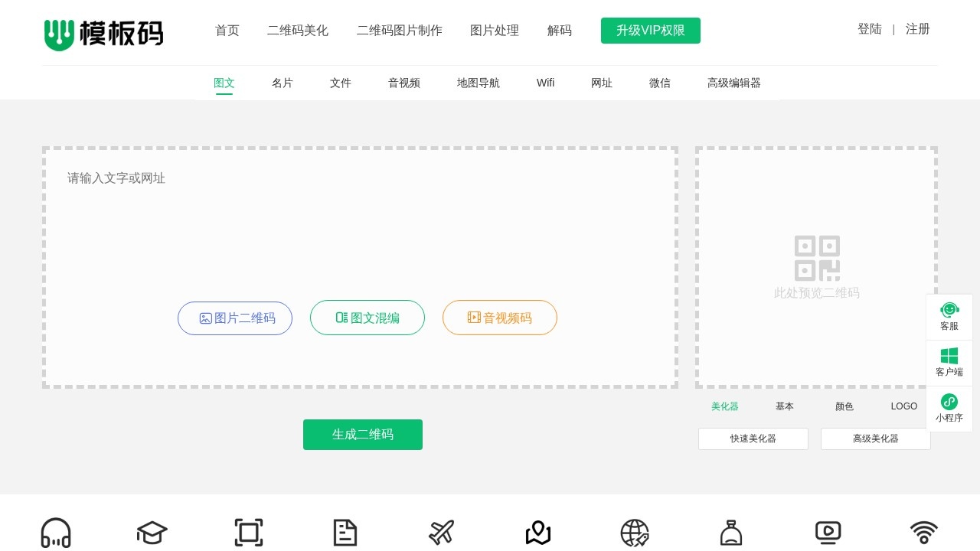Screen dimensions: 980x551
Task: Click the headphones audio template icon
Action: pyautogui.click(x=55, y=533)
